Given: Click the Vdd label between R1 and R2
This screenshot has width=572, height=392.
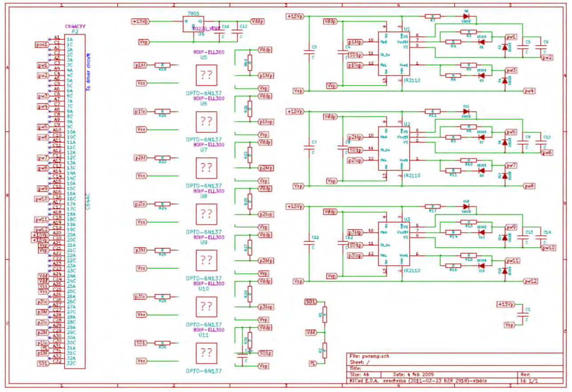Looking at the screenshot, I should click(312, 332).
